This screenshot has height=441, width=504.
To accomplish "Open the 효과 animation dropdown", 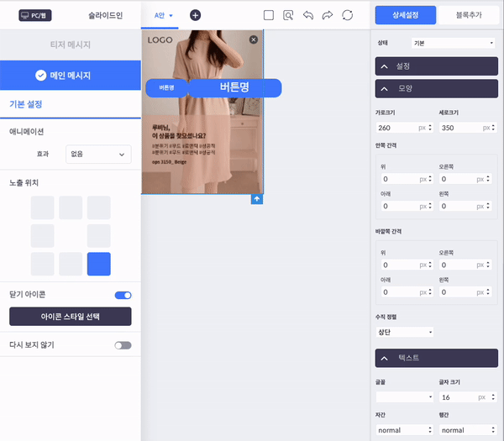I will [x=98, y=154].
